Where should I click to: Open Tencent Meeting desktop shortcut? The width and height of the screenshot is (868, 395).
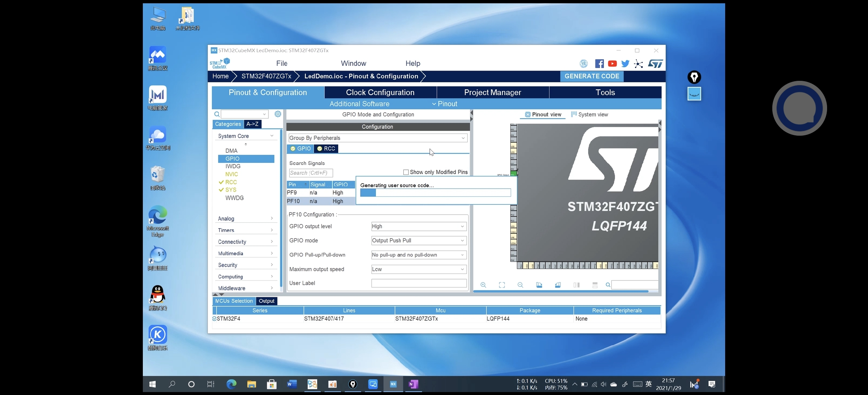coord(158,59)
